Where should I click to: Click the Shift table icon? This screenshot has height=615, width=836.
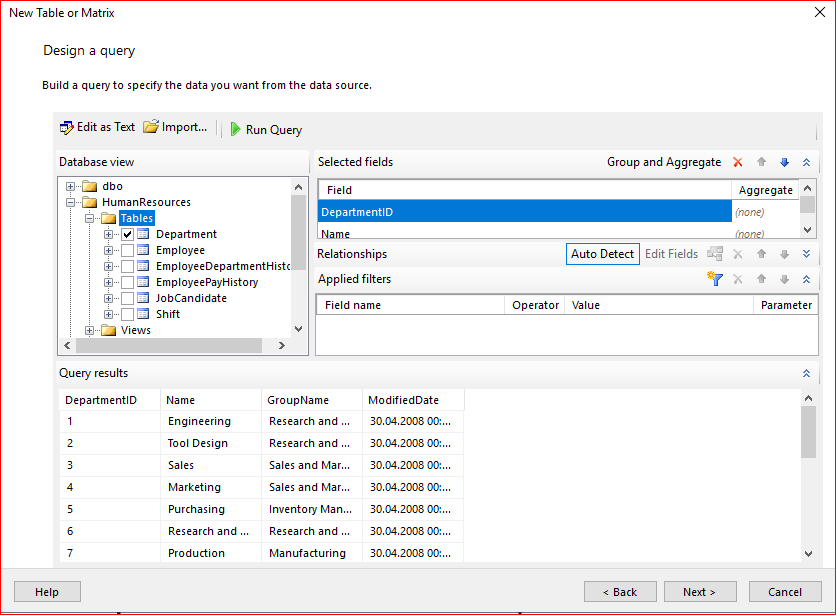143,314
